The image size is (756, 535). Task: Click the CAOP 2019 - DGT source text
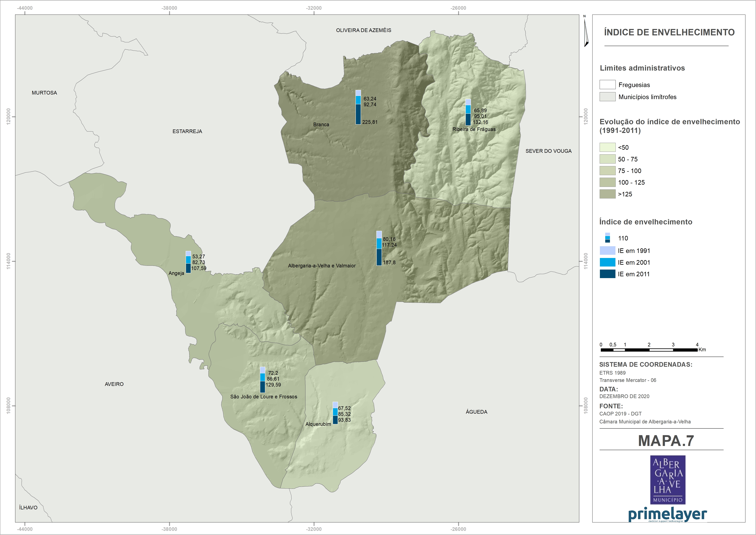621,414
